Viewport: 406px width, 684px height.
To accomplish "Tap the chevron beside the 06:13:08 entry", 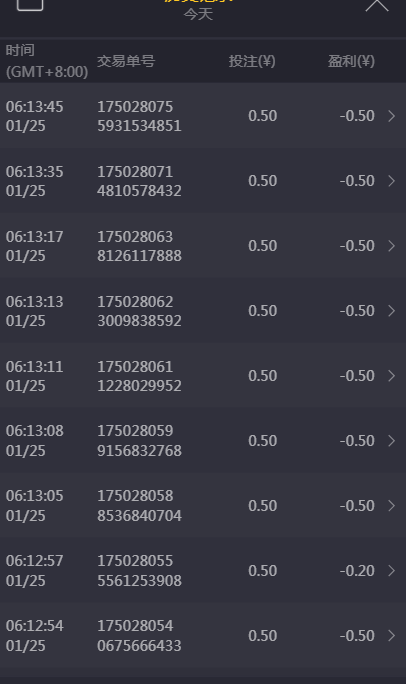I will point(392,441).
